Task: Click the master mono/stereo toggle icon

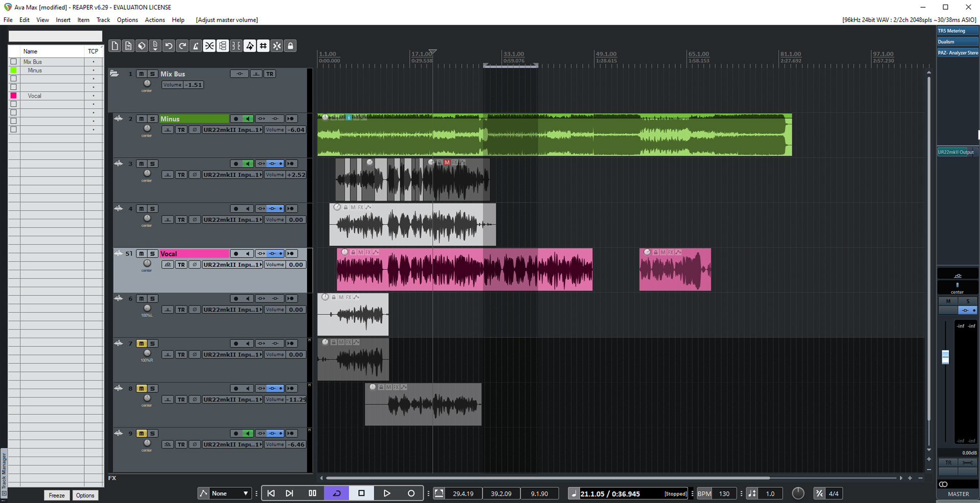Action: [943, 484]
